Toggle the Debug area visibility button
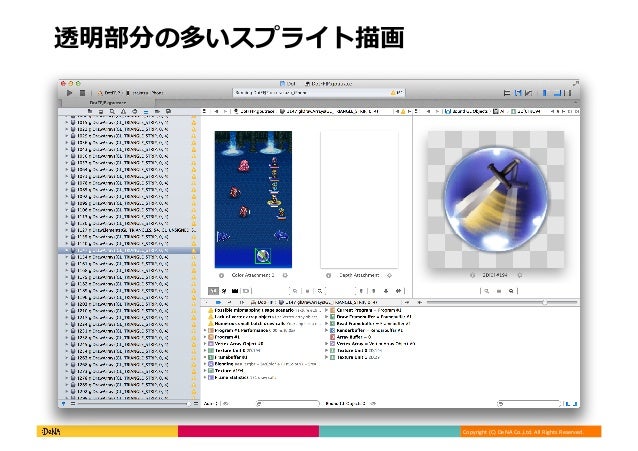The height and width of the screenshot is (451, 638). tap(557, 93)
